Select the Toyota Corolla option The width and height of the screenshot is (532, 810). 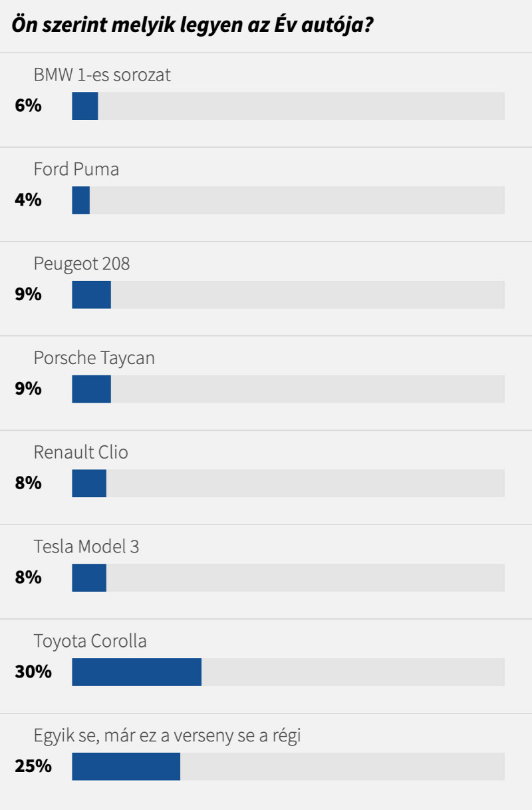(90, 642)
